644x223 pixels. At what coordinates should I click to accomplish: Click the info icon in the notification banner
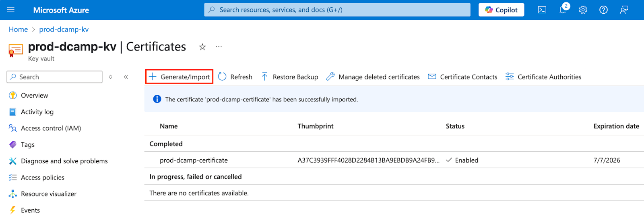click(157, 99)
